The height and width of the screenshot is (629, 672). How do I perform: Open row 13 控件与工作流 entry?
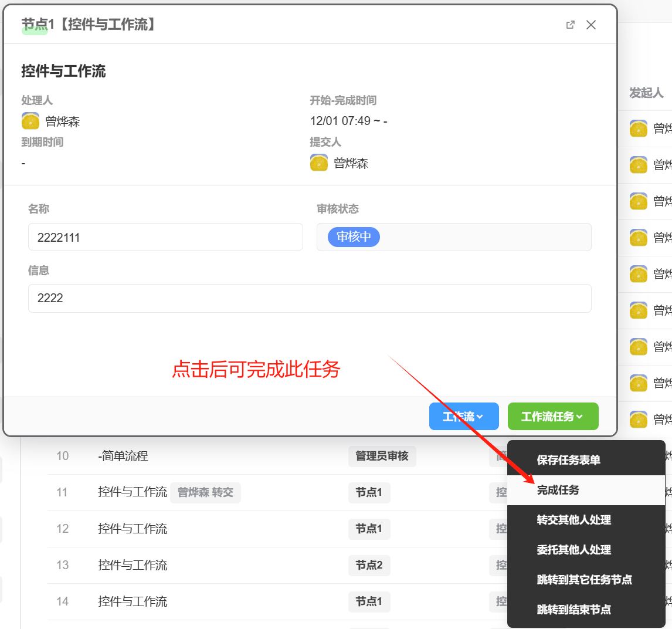(133, 565)
